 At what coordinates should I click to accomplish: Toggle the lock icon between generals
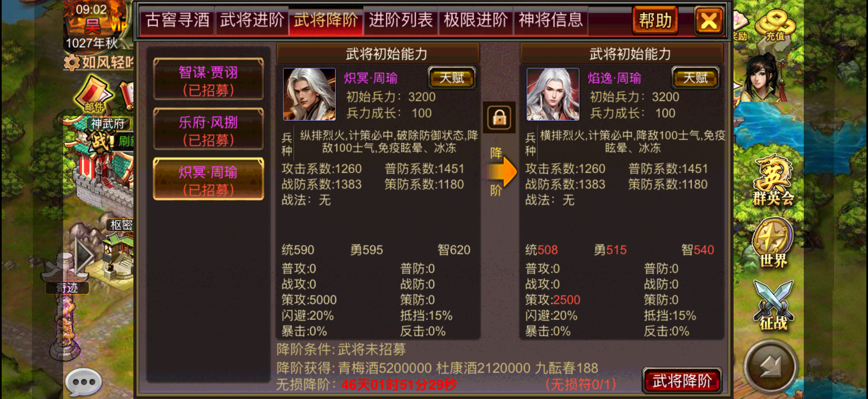[x=499, y=117]
